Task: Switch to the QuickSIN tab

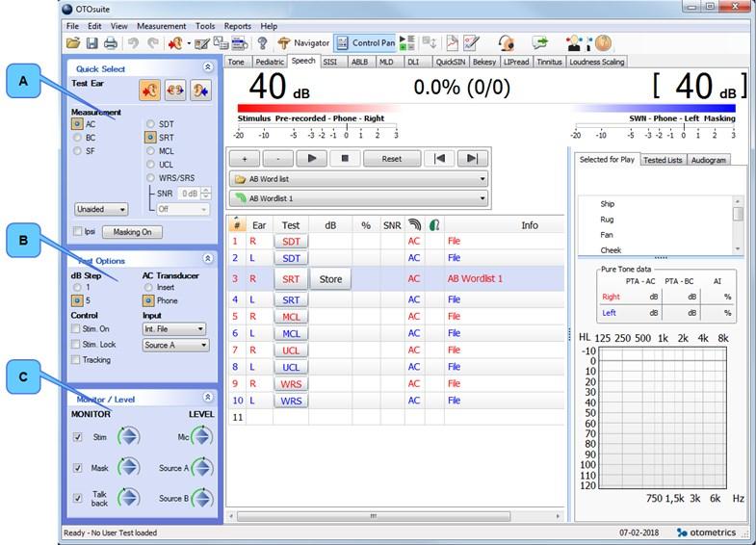Action: click(451, 62)
